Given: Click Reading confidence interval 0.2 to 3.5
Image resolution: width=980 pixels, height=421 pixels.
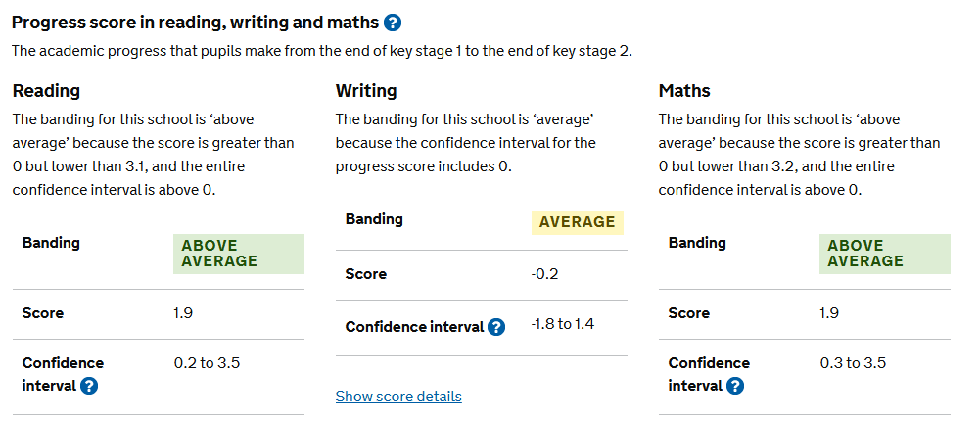Looking at the screenshot, I should coord(207,363).
